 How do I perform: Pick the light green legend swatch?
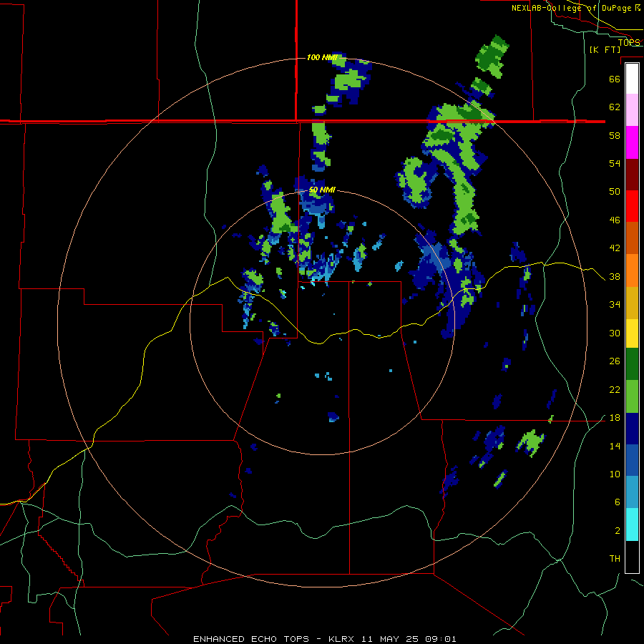coord(632,396)
